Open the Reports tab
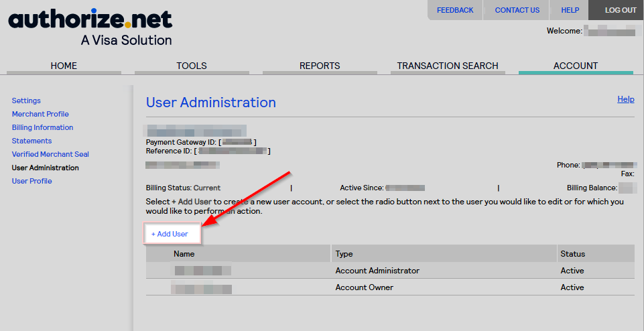This screenshot has height=331, width=644. (x=320, y=66)
